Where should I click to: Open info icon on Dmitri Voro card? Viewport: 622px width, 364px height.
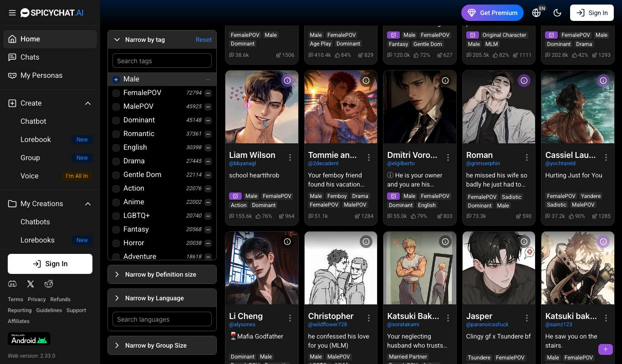pyautogui.click(x=445, y=81)
